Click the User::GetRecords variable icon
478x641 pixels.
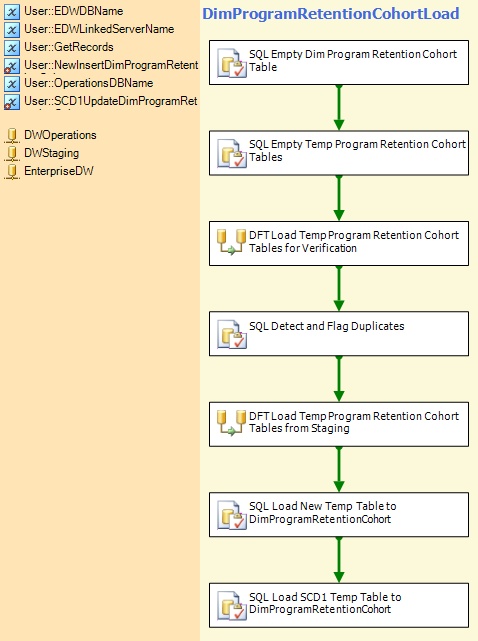pos(12,48)
